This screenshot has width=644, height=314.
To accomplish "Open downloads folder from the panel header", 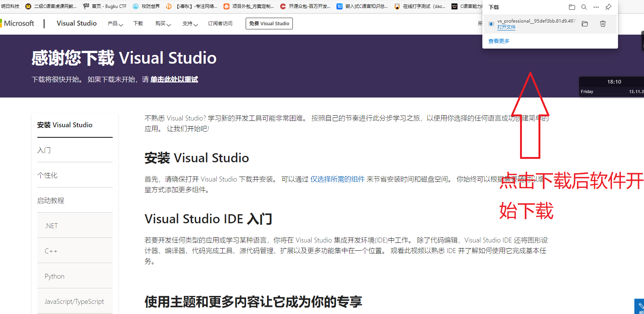I will pyautogui.click(x=572, y=7).
